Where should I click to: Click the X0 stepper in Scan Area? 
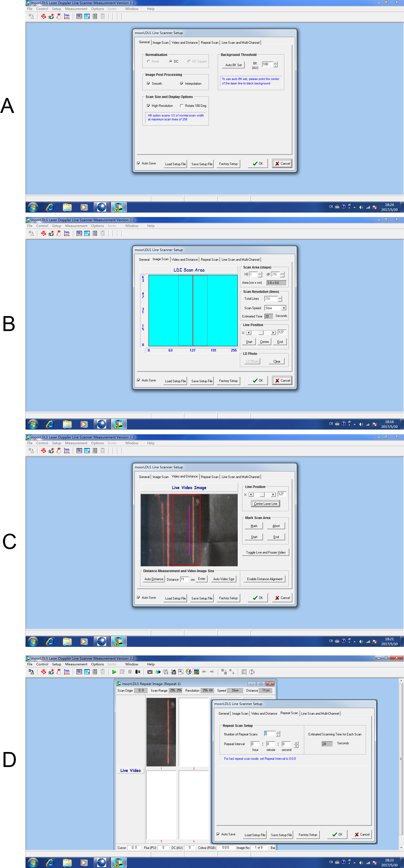pos(260,274)
